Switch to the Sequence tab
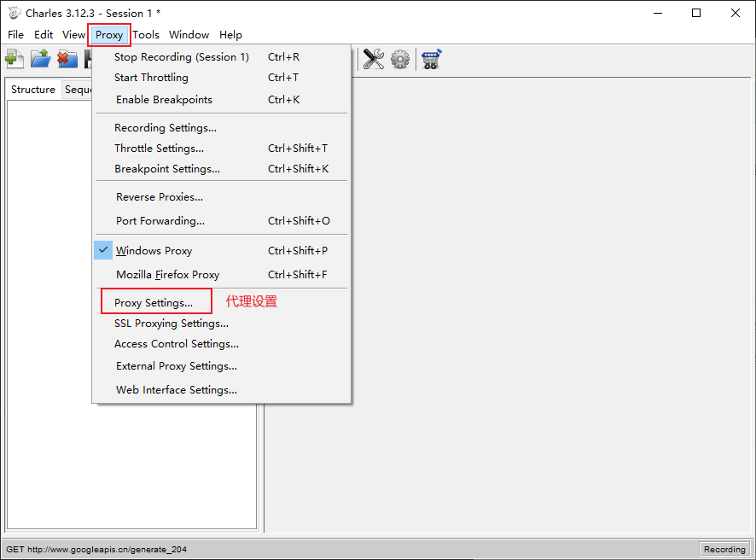 click(x=78, y=90)
